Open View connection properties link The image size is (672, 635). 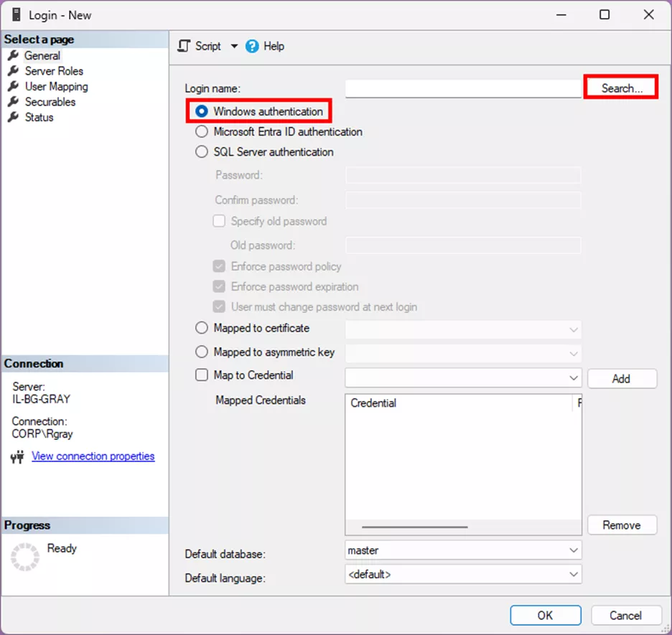(x=93, y=456)
